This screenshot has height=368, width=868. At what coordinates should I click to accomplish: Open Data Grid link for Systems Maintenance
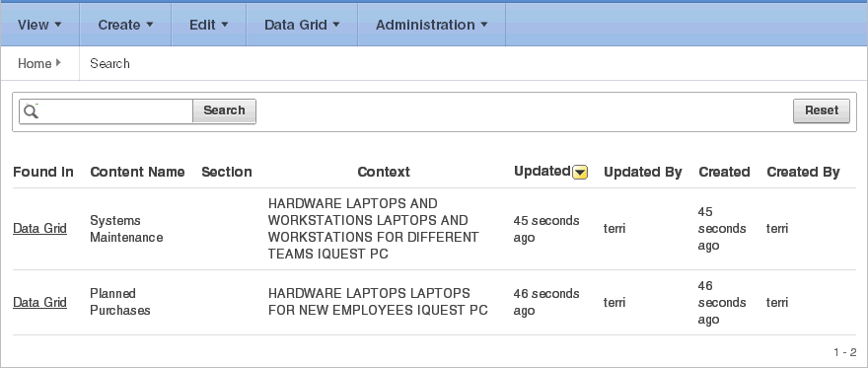coord(39,229)
